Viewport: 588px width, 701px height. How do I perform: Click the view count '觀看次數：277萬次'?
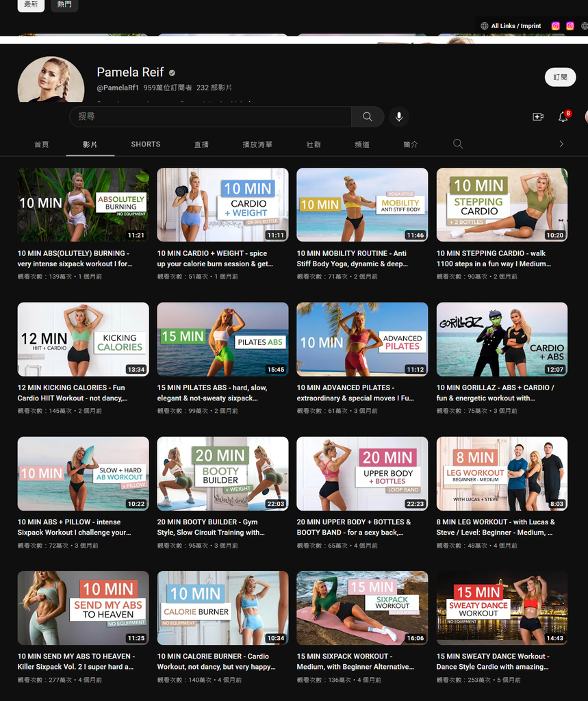(44, 680)
